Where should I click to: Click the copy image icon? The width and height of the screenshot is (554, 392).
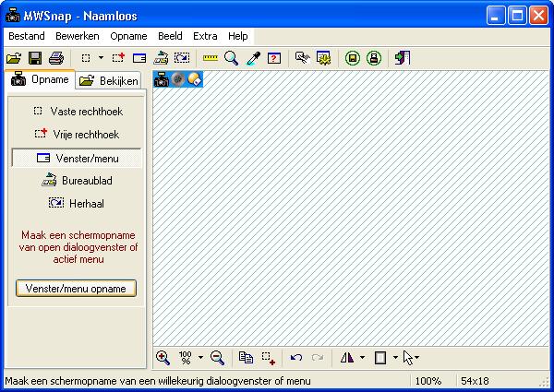click(x=246, y=357)
